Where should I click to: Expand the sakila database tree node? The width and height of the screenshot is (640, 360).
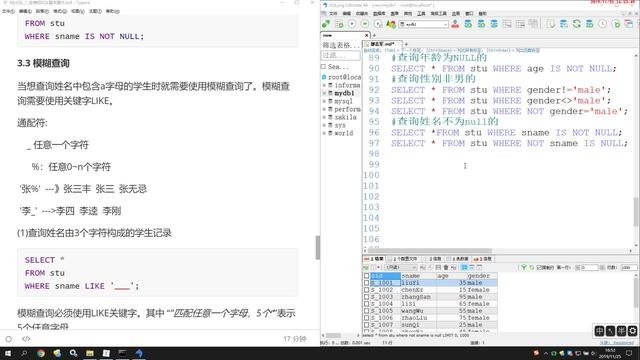point(325,117)
